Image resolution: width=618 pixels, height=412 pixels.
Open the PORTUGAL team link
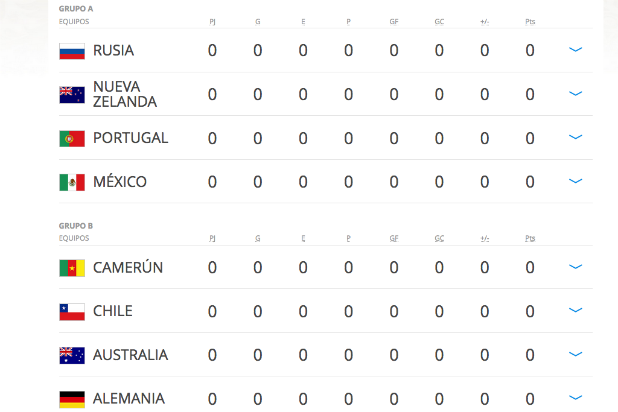click(x=130, y=138)
